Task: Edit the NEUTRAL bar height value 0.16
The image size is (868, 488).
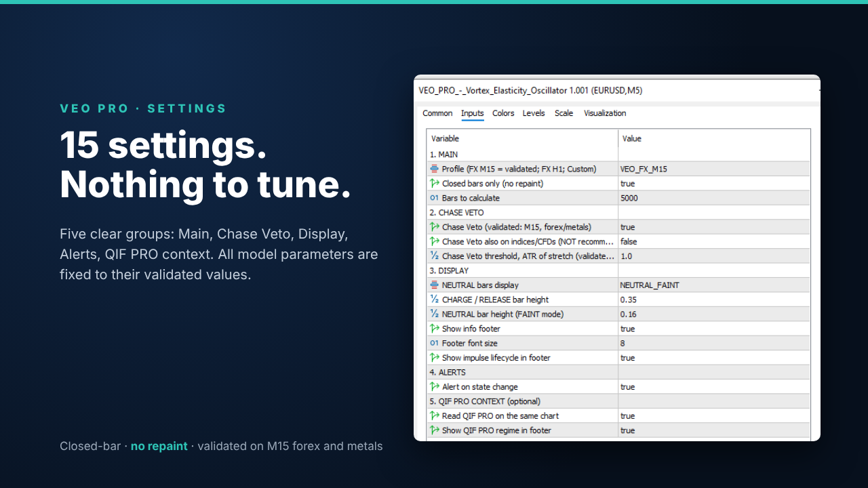Action: [x=714, y=314]
